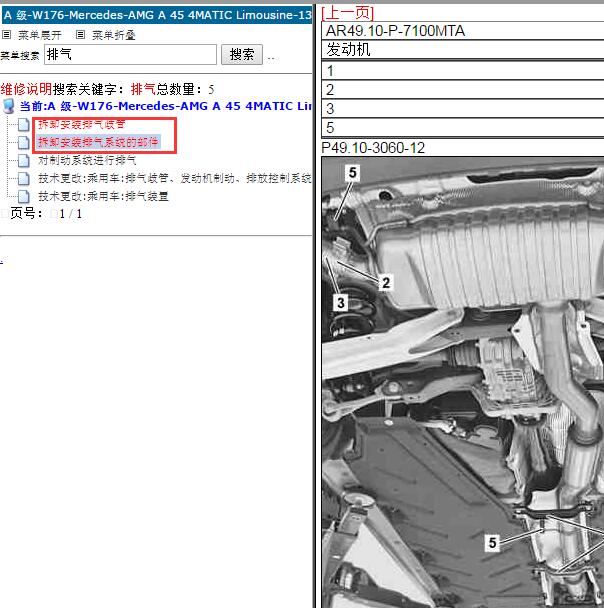Click page icon beside 拆卸安装排气系统的部件
604x608 pixels.
coord(24,142)
